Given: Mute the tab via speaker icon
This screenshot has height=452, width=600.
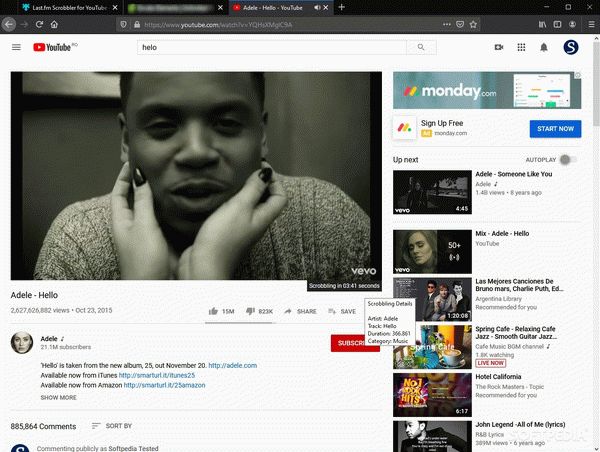Looking at the screenshot, I should tap(317, 7).
